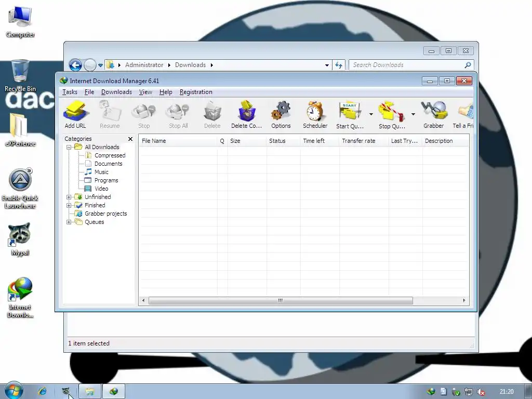Select the Mypal desktop shortcut
This screenshot has width=532, height=399.
point(20,239)
